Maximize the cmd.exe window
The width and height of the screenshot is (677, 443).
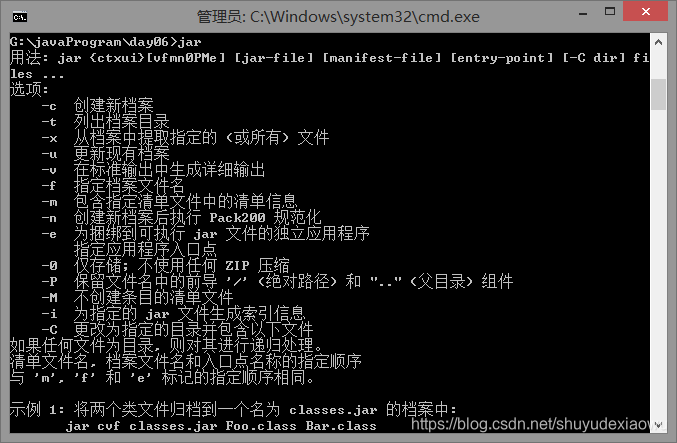610,12
